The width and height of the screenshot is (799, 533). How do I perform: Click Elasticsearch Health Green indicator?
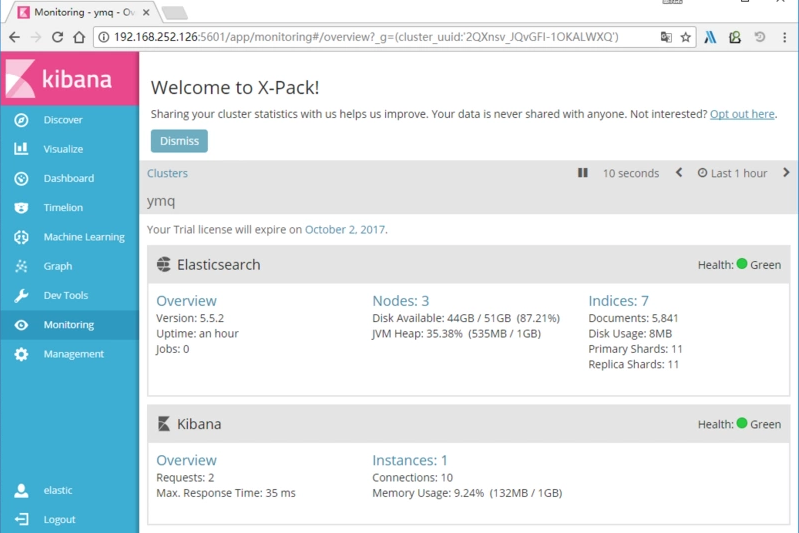739,265
